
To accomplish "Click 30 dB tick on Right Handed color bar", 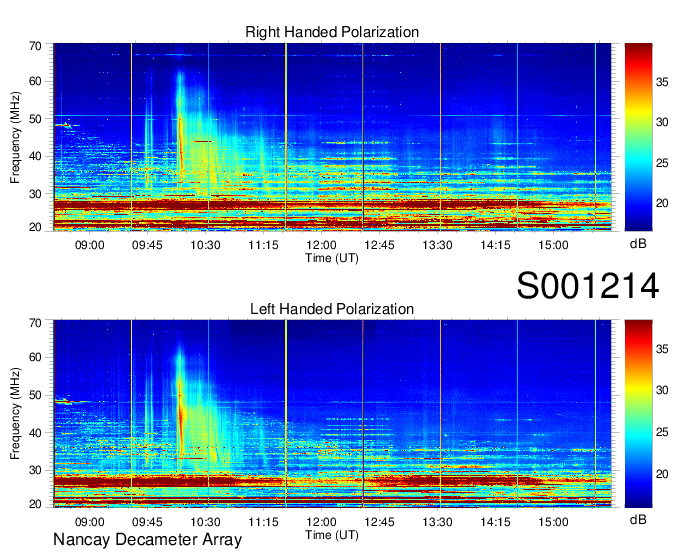I will click(662, 122).
